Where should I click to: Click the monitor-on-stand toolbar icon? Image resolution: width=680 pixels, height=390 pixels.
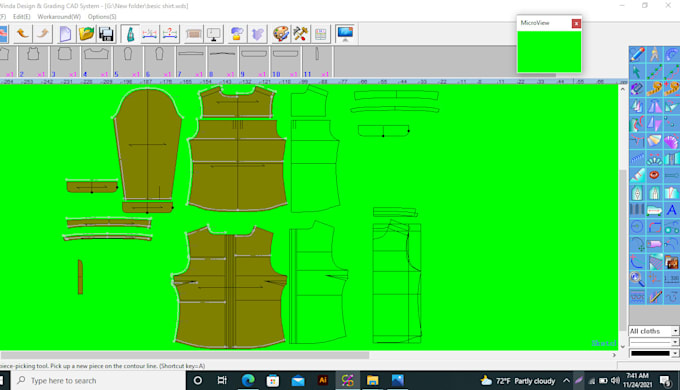214,34
